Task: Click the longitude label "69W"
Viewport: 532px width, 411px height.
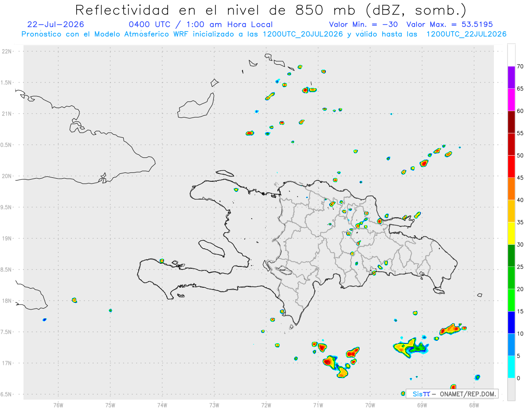Action: click(x=422, y=404)
